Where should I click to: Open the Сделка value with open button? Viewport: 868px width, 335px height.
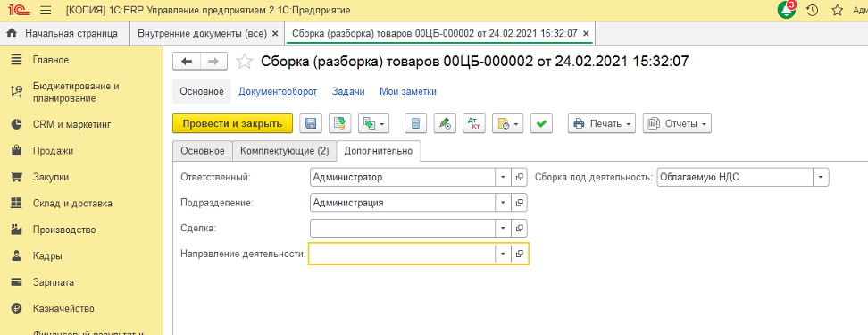(x=519, y=228)
